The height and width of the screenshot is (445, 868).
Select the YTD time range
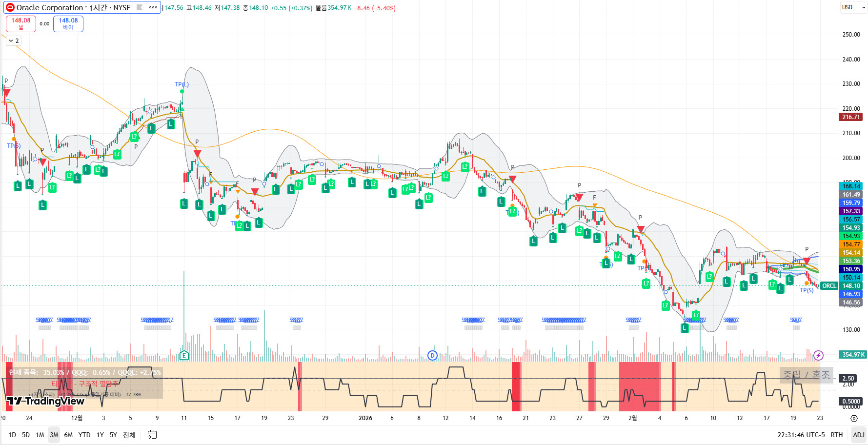point(84,435)
